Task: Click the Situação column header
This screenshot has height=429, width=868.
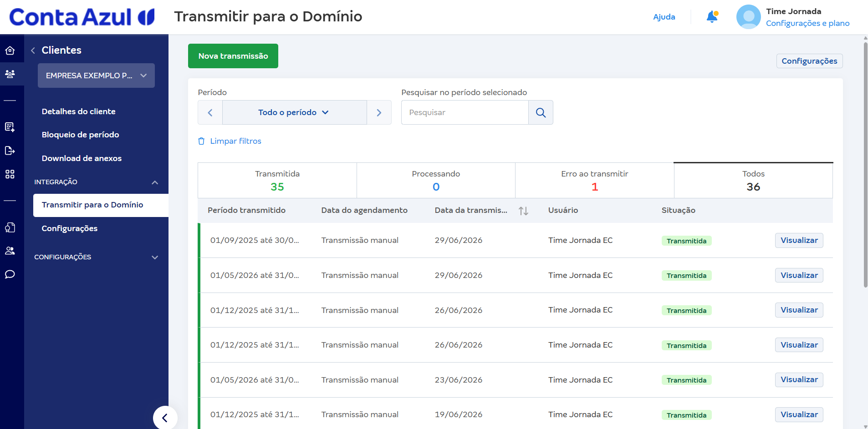Action: pyautogui.click(x=678, y=210)
